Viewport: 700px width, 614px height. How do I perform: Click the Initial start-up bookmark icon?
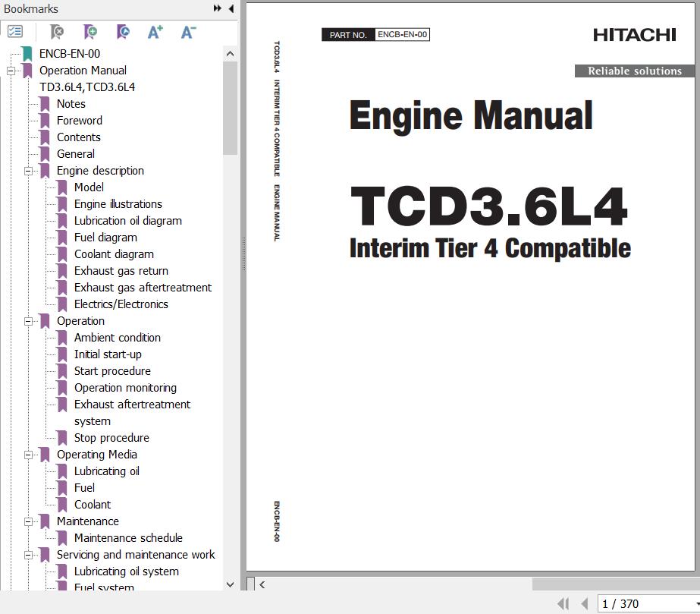62,354
